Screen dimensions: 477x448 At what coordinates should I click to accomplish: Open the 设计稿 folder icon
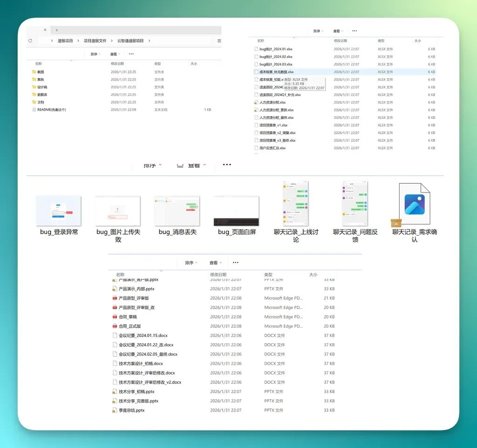[34, 87]
